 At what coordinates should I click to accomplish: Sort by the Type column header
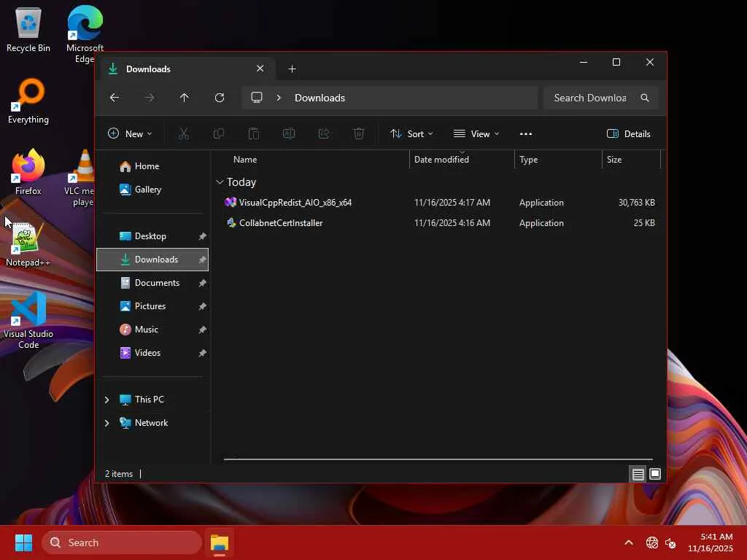[558, 160]
